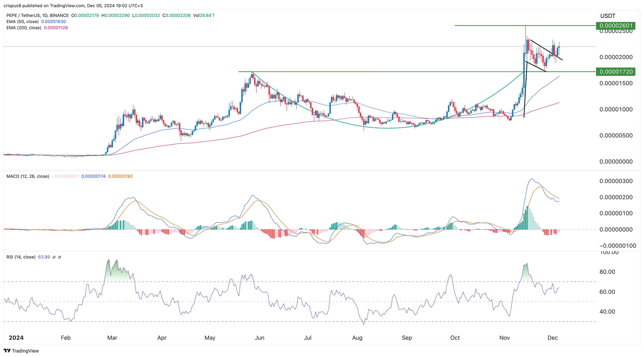Click the Dec label on time axis
The width and height of the screenshot is (644, 357).
coord(552,338)
